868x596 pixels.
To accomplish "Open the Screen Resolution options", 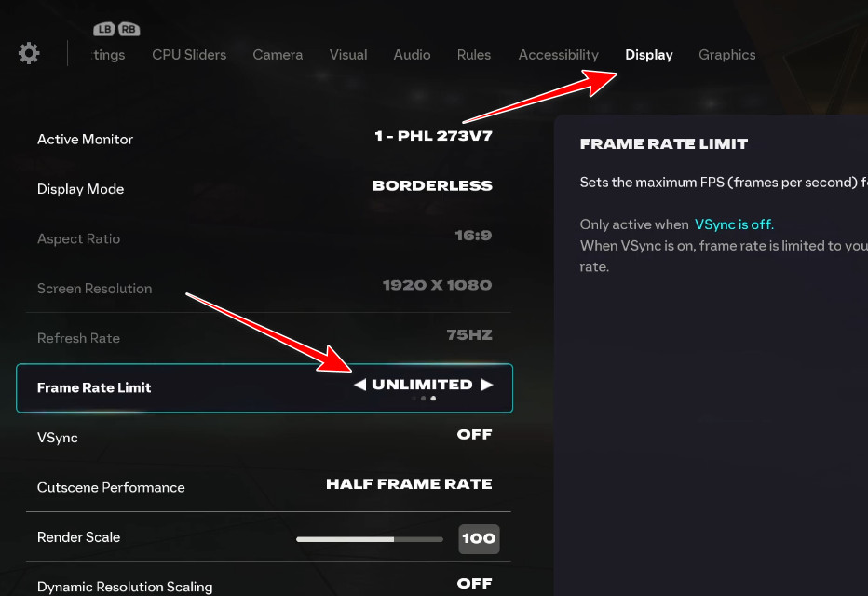I will tap(437, 285).
